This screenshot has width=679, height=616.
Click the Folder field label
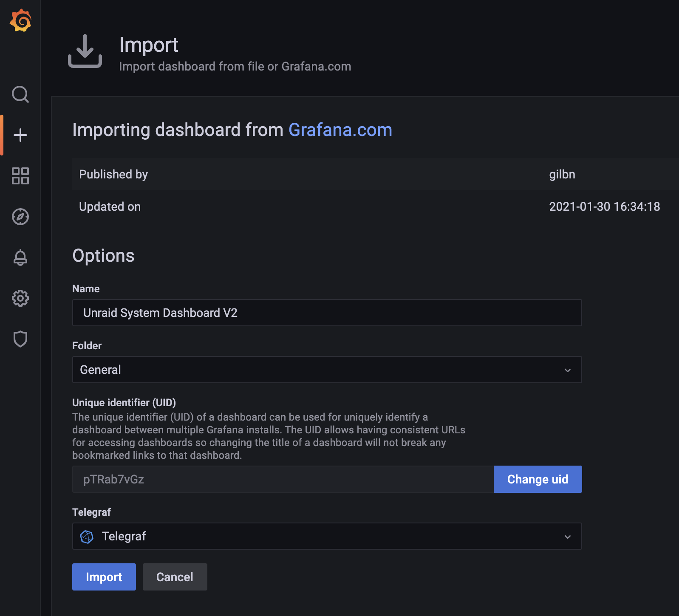click(x=87, y=345)
